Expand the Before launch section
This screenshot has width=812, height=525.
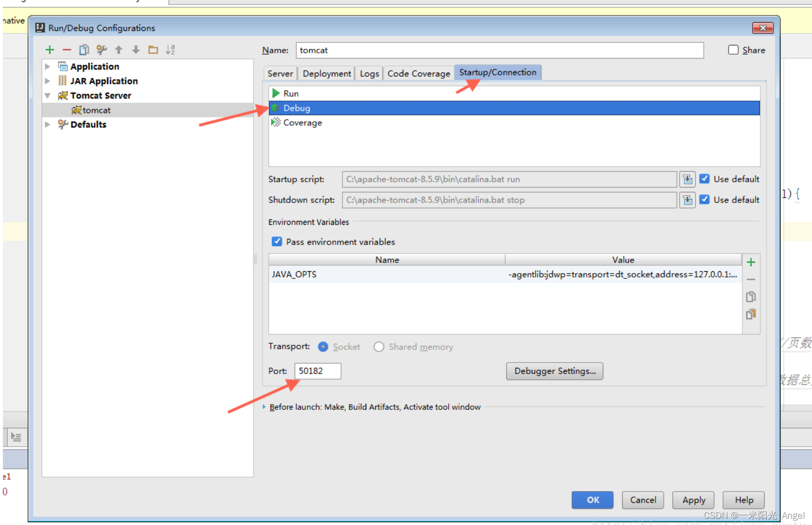(264, 407)
